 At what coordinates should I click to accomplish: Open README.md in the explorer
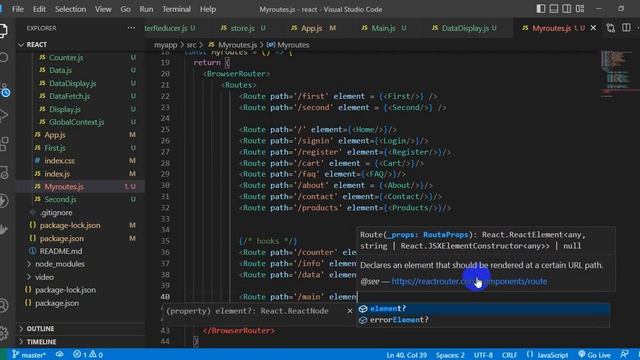(80, 251)
